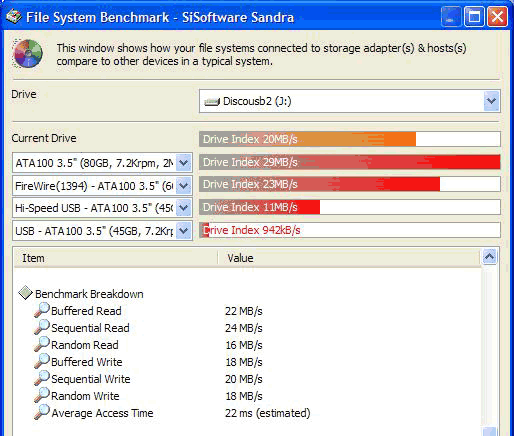Click the Drive Index 29MB/s bar

point(350,162)
